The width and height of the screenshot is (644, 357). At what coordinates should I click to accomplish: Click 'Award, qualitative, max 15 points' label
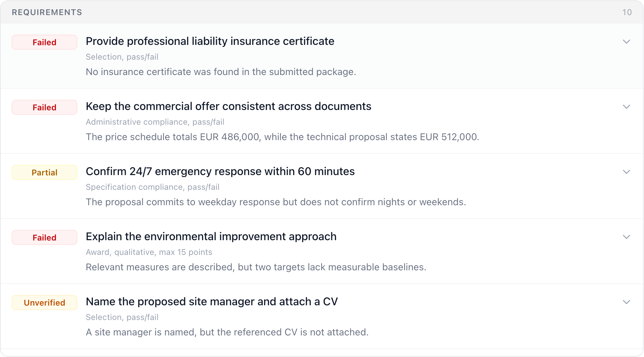click(x=149, y=252)
